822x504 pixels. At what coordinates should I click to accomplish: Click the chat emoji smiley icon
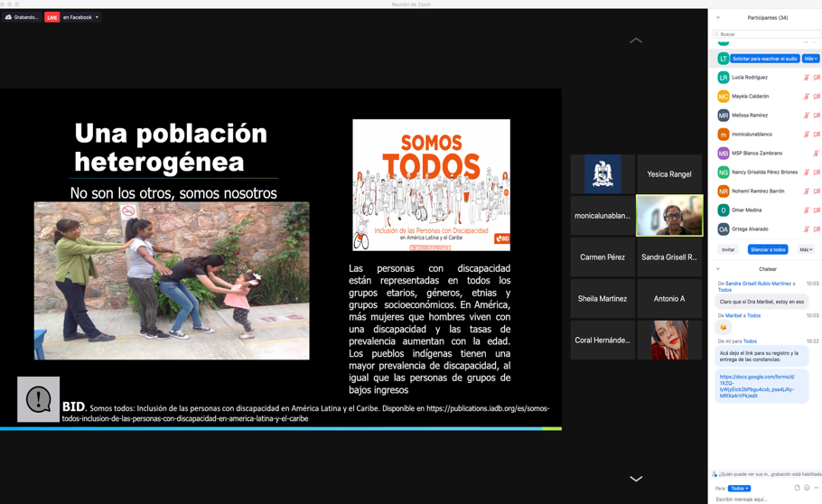tap(807, 488)
